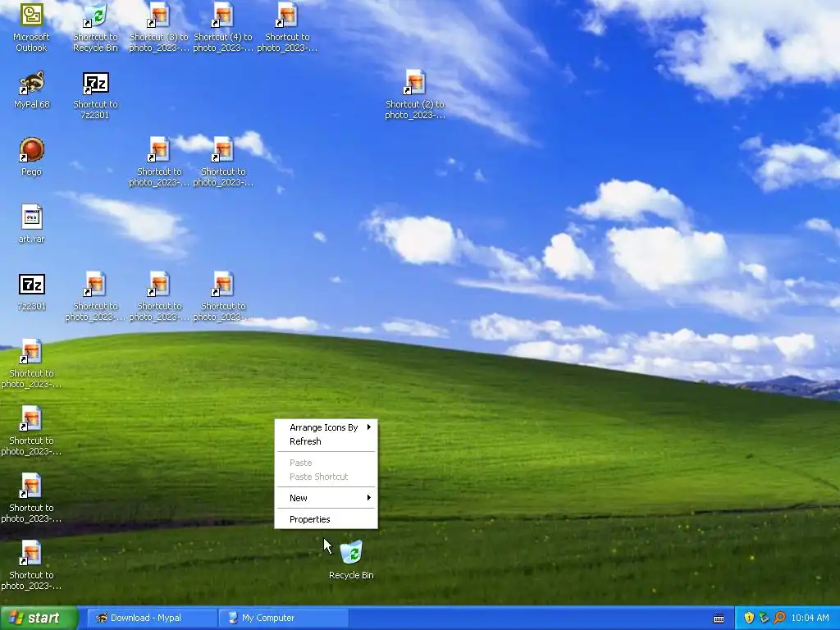Viewport: 840px width, 630px height.
Task: Choose Refresh from the context menu
Action: pyautogui.click(x=326, y=441)
